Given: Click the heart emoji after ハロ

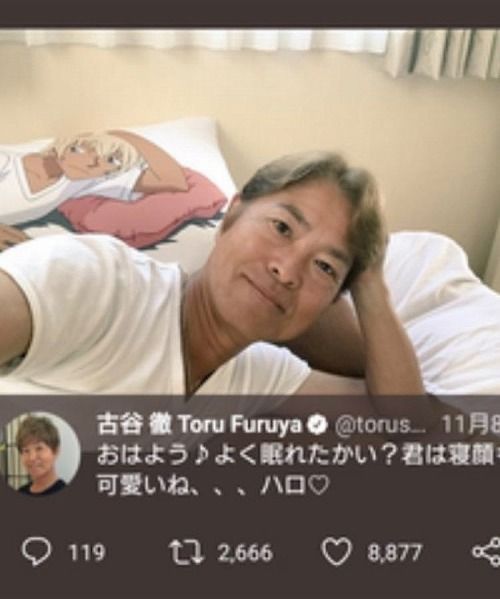Looking at the screenshot, I should 319,486.
